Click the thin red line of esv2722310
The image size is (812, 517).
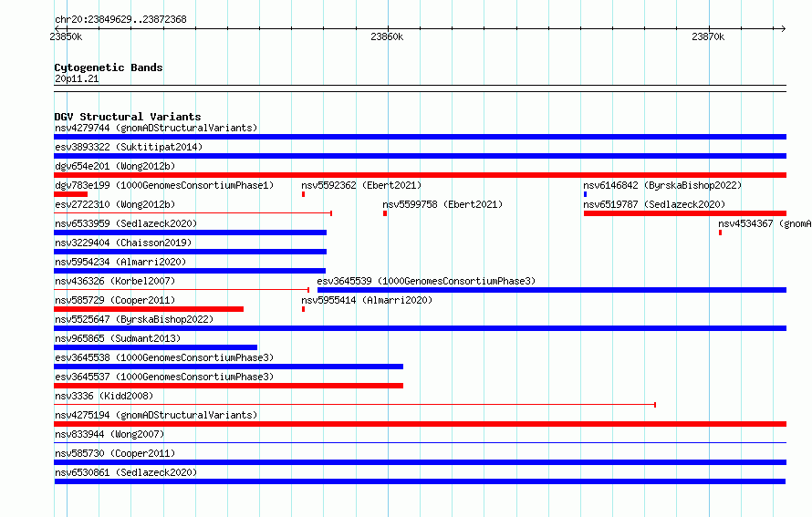coord(193,213)
